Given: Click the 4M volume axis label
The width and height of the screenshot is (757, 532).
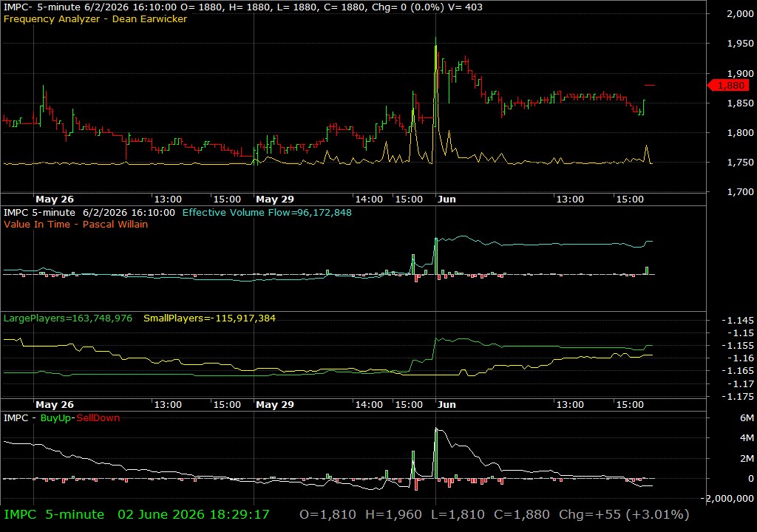Looking at the screenshot, I should point(747,438).
